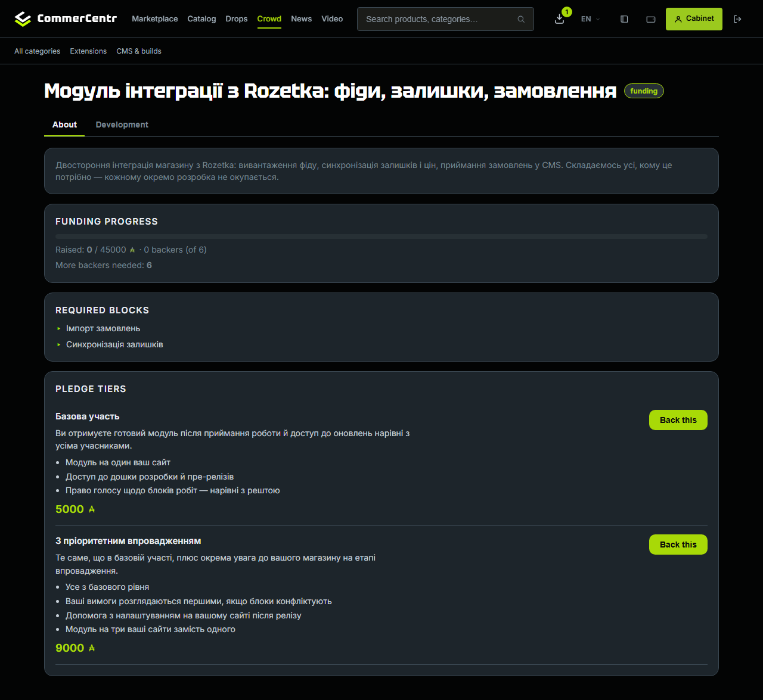Go to Marketplace in top nav

pyautogui.click(x=155, y=19)
